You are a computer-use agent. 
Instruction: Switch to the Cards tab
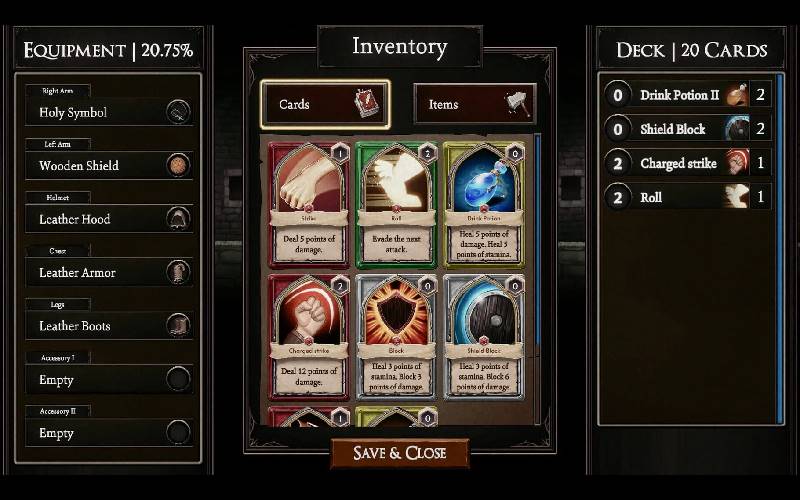click(326, 104)
